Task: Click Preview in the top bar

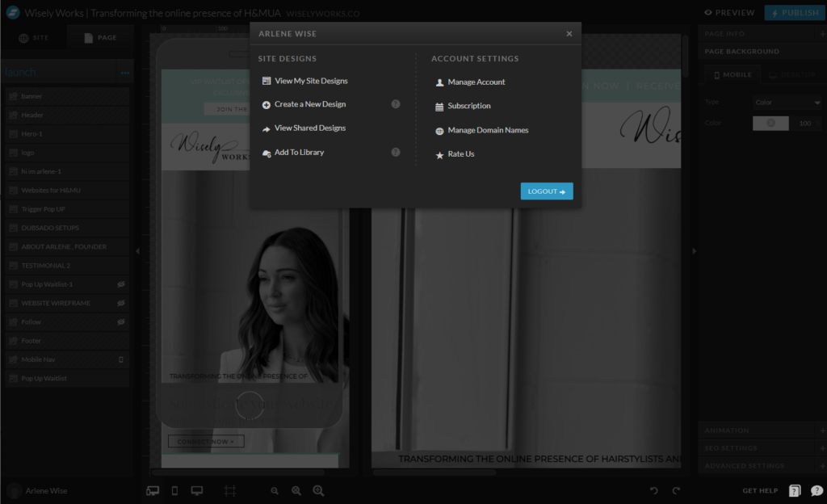Action: [x=729, y=13]
